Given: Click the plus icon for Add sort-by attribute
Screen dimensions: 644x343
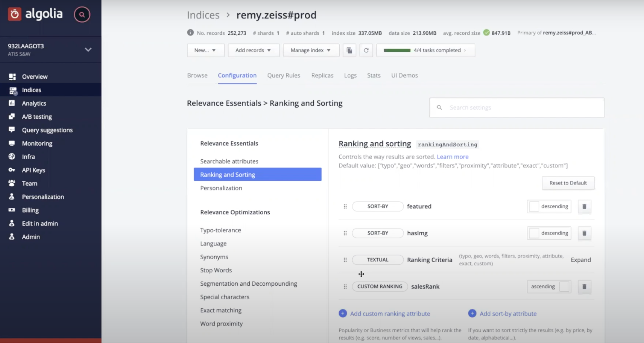Looking at the screenshot, I should click(x=472, y=313).
